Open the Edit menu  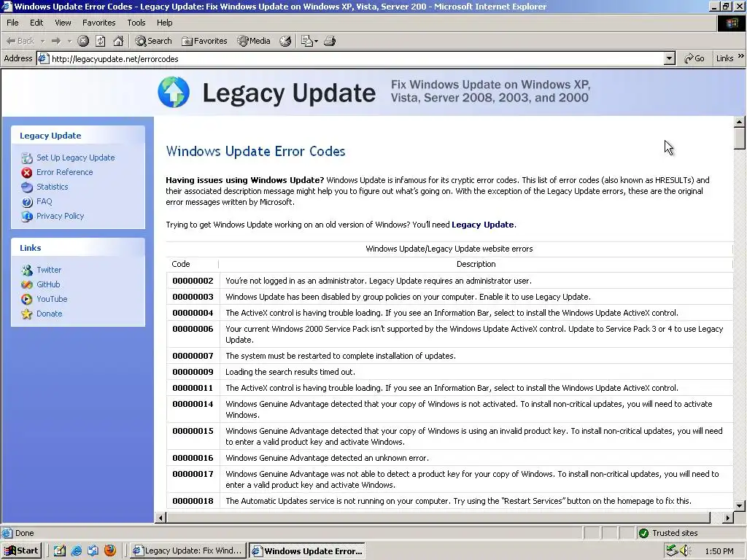point(36,23)
